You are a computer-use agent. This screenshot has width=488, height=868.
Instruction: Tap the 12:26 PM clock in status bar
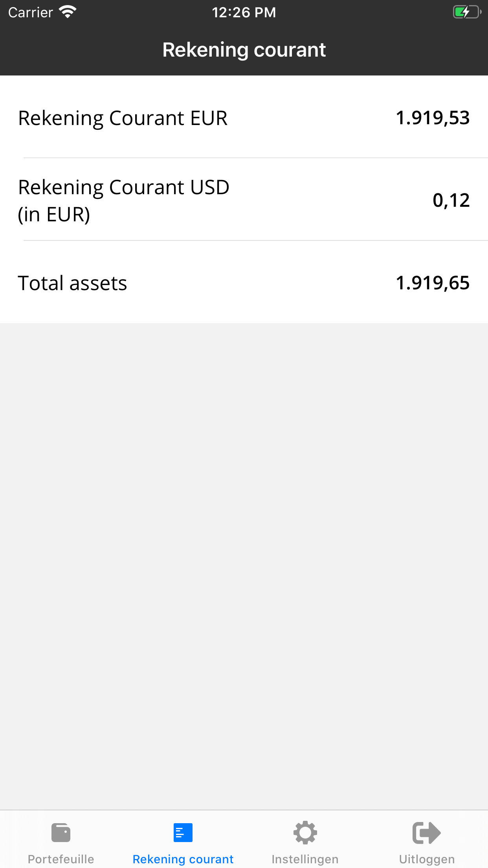(x=244, y=12)
